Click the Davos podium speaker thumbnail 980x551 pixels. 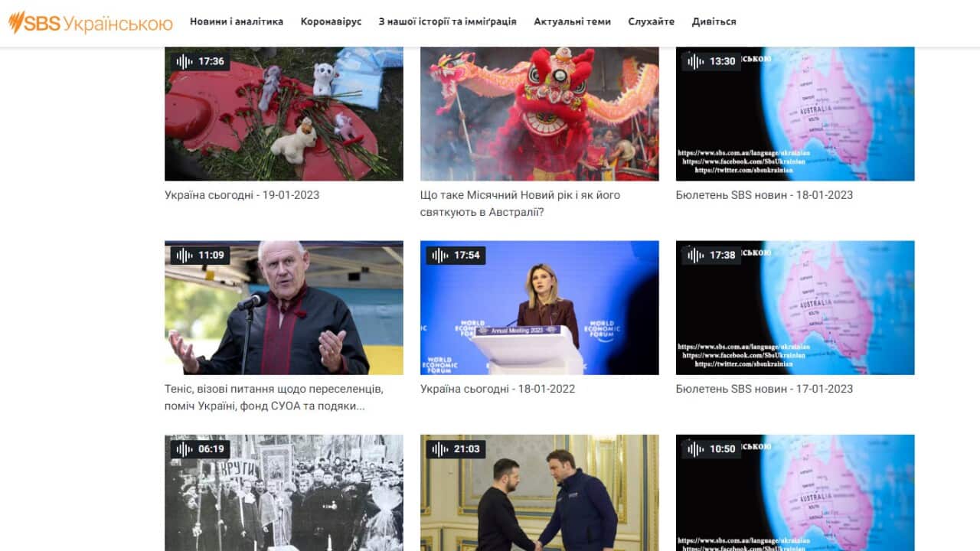pos(539,307)
